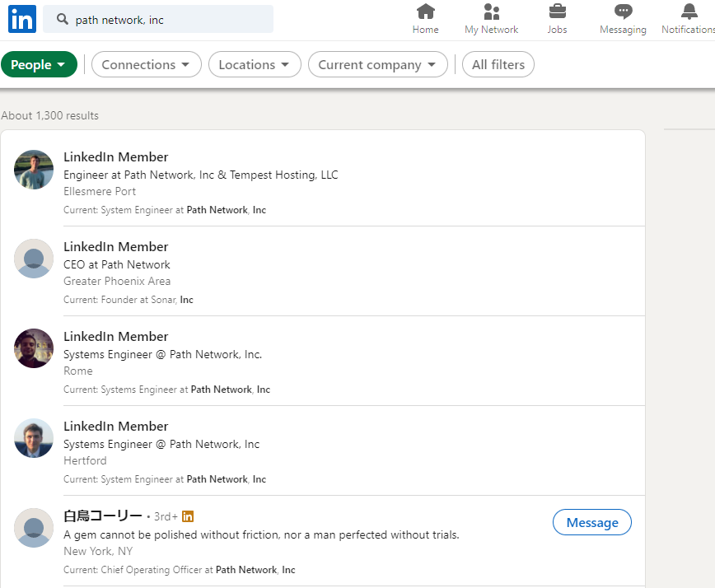Click the LinkedIn logo icon
Viewport: 715px width, 588px height.
pos(22,19)
